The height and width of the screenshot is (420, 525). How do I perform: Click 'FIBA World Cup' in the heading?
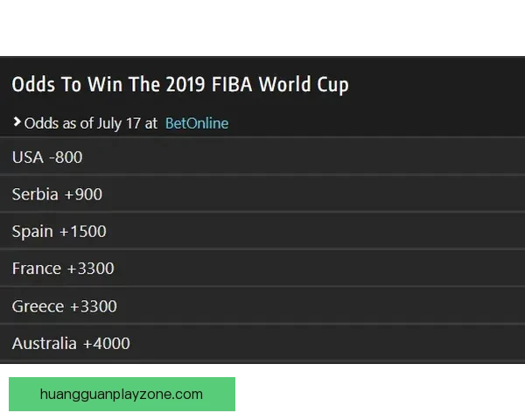[290, 85]
